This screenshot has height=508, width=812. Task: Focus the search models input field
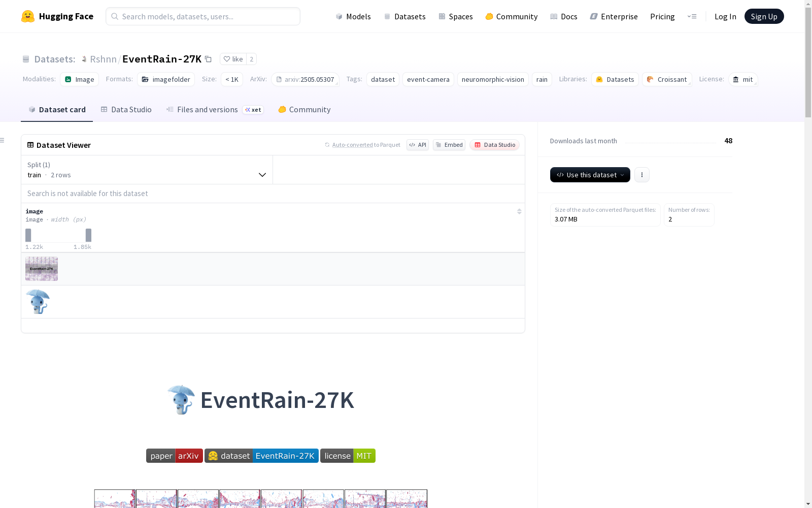tap(203, 16)
